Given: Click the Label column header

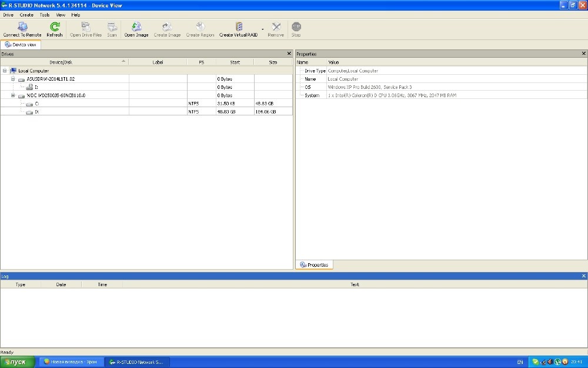Looking at the screenshot, I should pos(158,62).
